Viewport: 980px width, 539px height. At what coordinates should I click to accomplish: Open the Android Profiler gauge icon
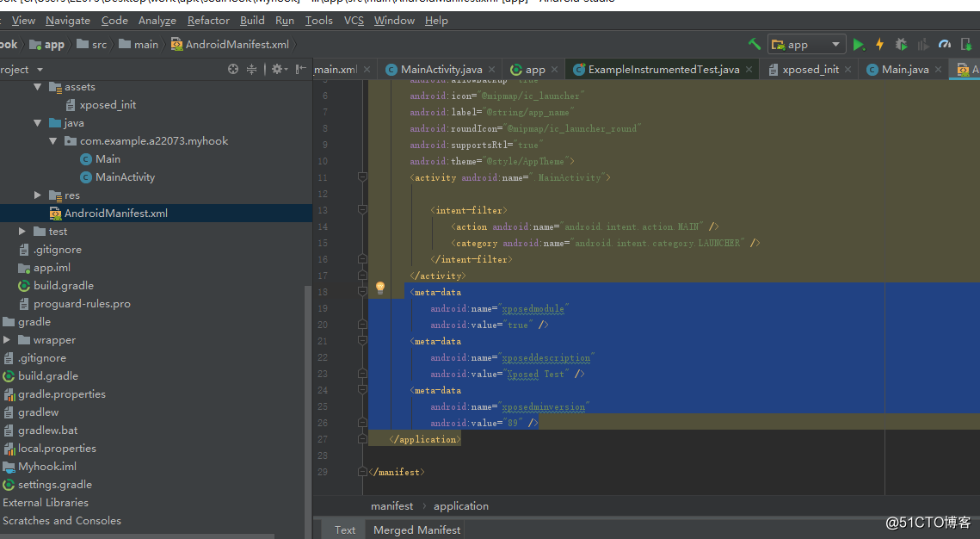click(945, 45)
